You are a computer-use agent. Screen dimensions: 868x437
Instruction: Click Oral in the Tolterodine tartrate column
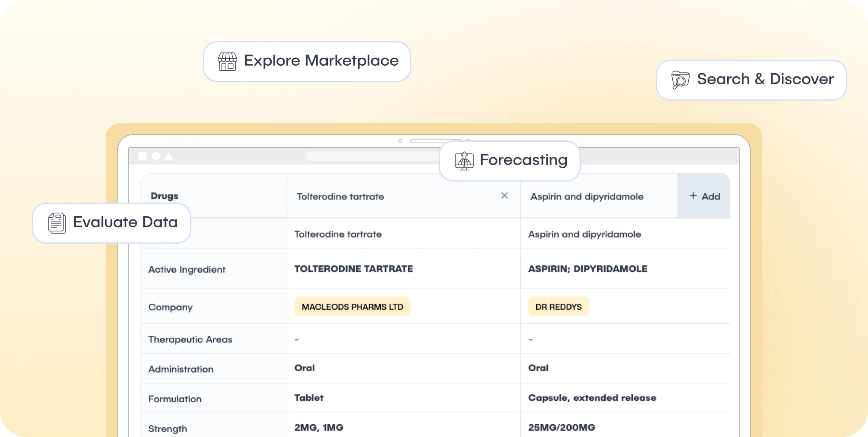304,368
